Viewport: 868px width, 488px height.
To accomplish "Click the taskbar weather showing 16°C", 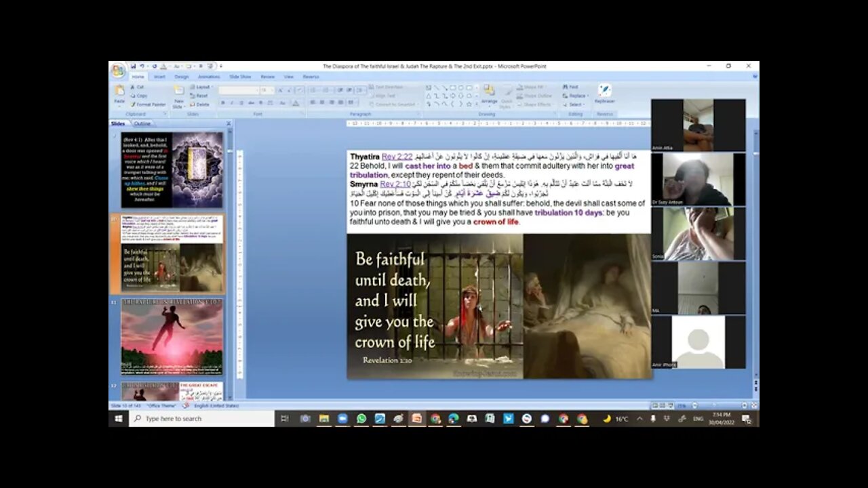I will [x=617, y=419].
